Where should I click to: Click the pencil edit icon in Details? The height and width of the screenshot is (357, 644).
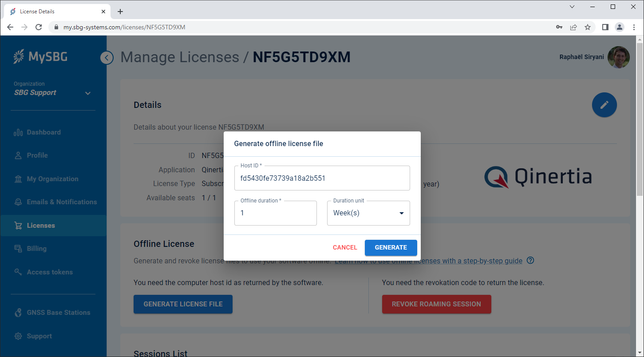click(x=604, y=105)
